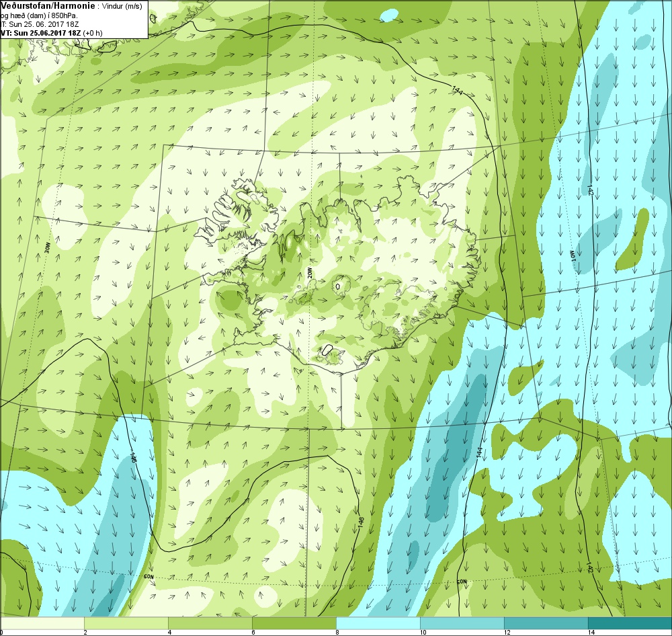Click the '2' tick label on the legend
The width and height of the screenshot is (672, 636).
(85, 633)
